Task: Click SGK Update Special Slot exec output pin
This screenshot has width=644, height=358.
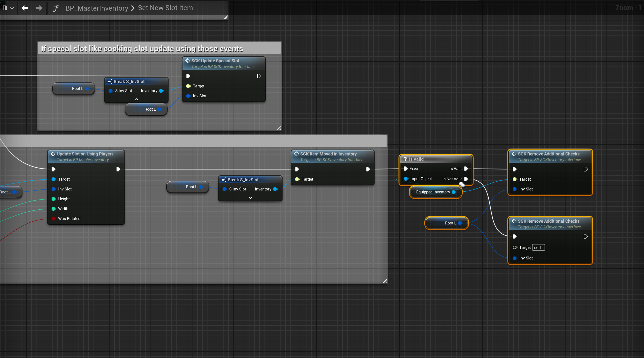Action: coord(259,76)
